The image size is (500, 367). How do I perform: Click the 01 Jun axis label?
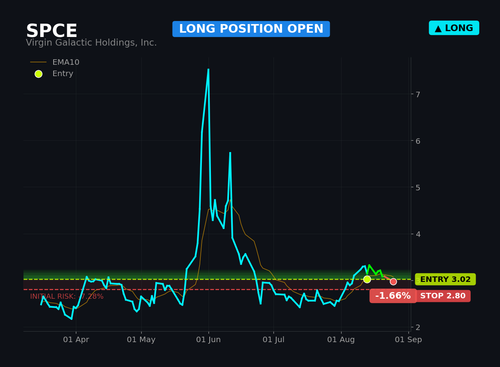click(x=208, y=340)
